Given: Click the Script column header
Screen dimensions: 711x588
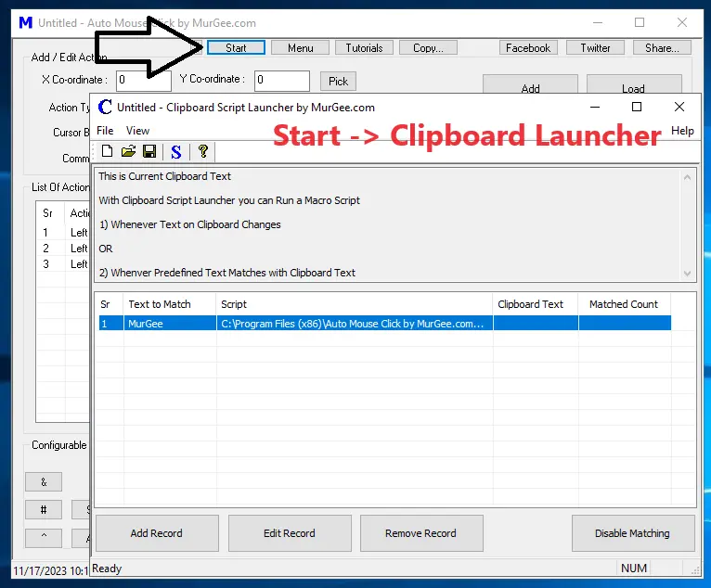Looking at the screenshot, I should coord(355,304).
